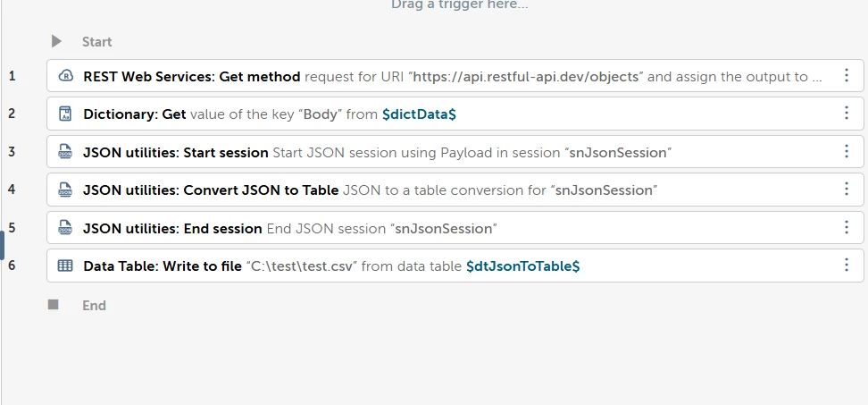Open three-dot menu for JSON End session
The height and width of the screenshot is (405, 868).
[846, 228]
